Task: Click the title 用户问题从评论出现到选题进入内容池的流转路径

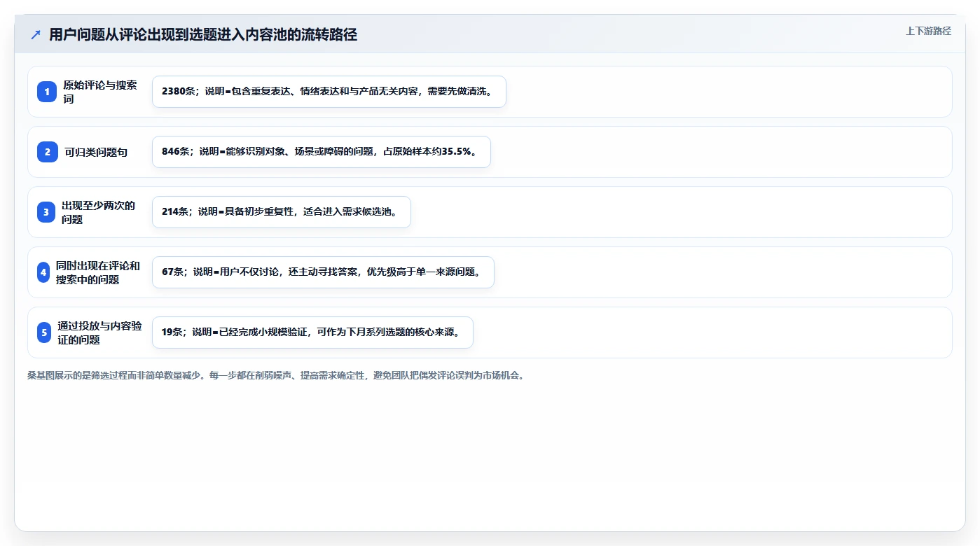Action: click(x=203, y=35)
